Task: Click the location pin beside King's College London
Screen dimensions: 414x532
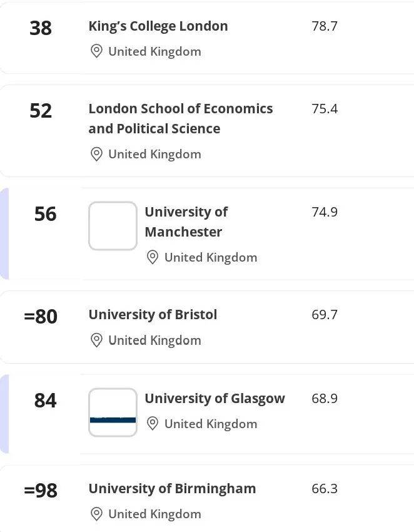Action: click(96, 51)
